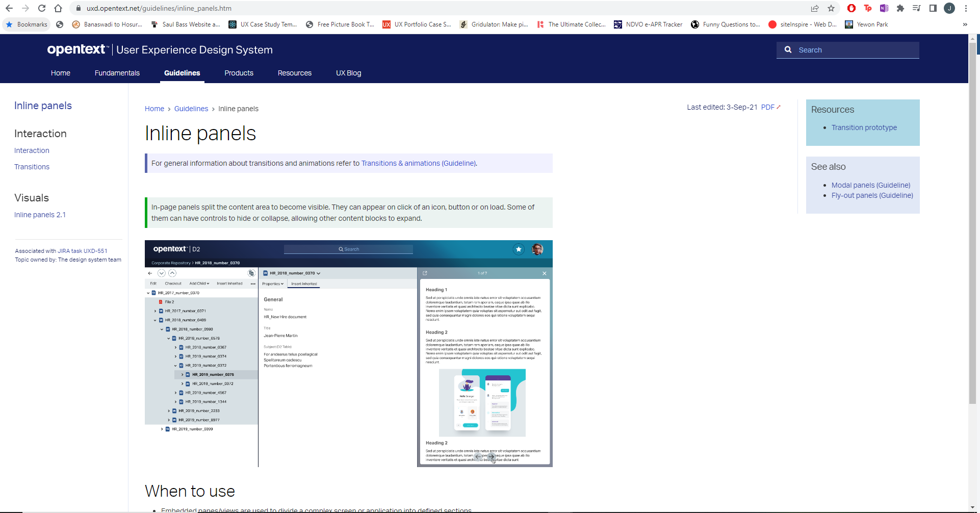Open the Bookmarks folder in bookmarks bar
980x513 pixels.
27,24
